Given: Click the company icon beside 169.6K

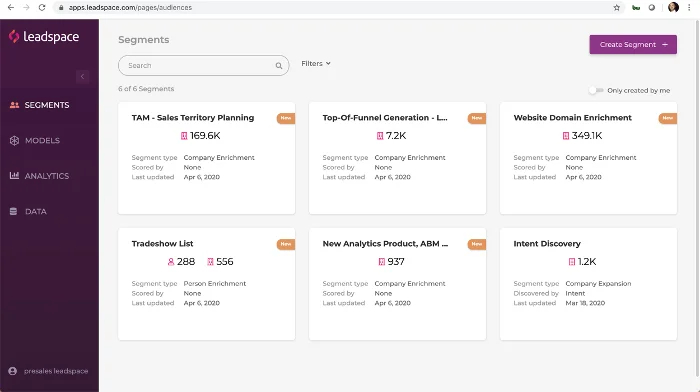Looking at the screenshot, I should pos(184,136).
